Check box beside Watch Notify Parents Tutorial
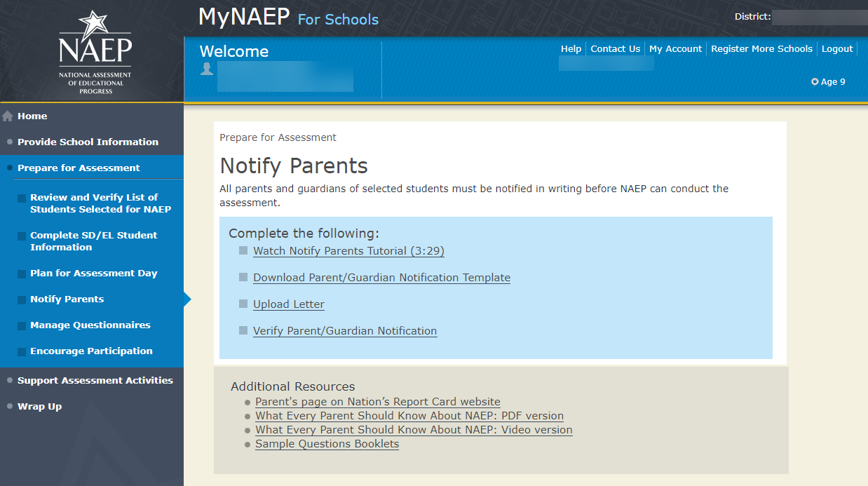 click(x=243, y=250)
